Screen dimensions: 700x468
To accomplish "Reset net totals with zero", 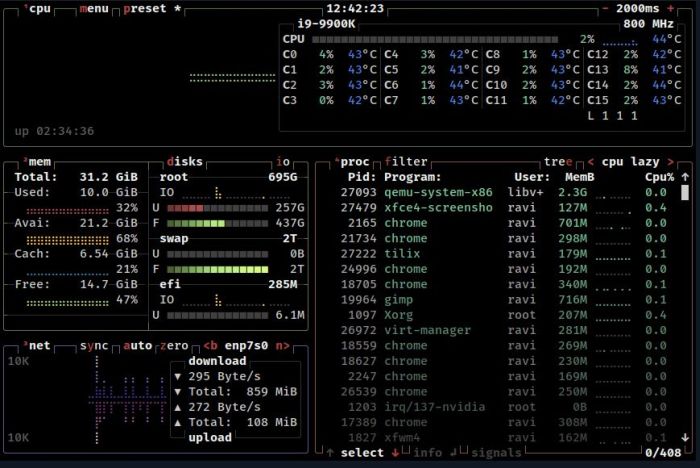I will point(174,346).
